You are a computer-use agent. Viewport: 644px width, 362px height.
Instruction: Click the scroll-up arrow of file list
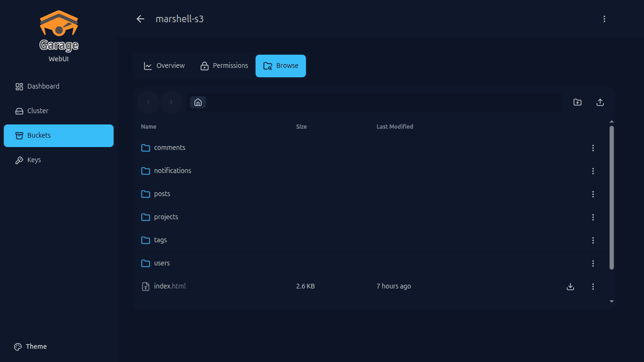pyautogui.click(x=611, y=122)
